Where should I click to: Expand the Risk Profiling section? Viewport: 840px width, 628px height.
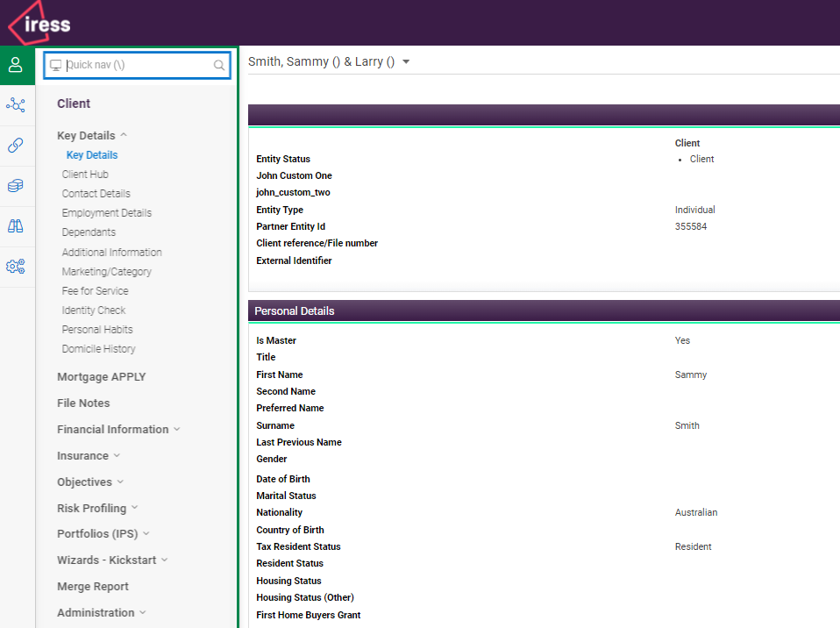pos(97,509)
